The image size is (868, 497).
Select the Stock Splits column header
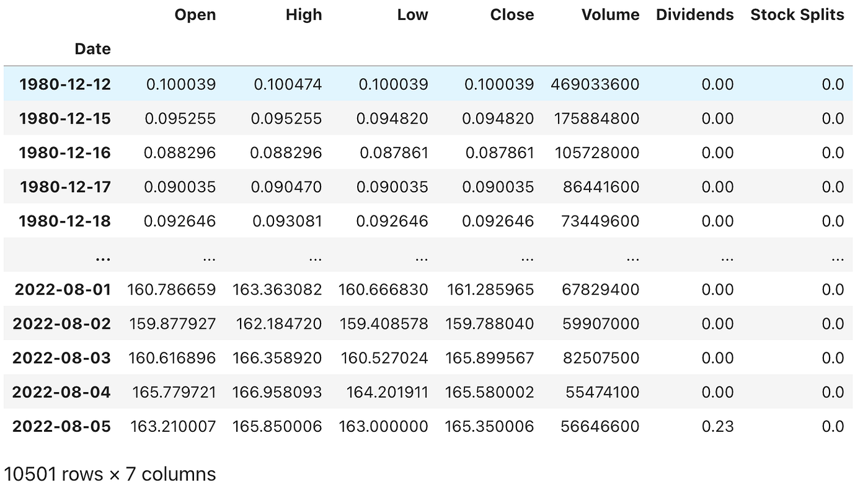[x=797, y=15]
